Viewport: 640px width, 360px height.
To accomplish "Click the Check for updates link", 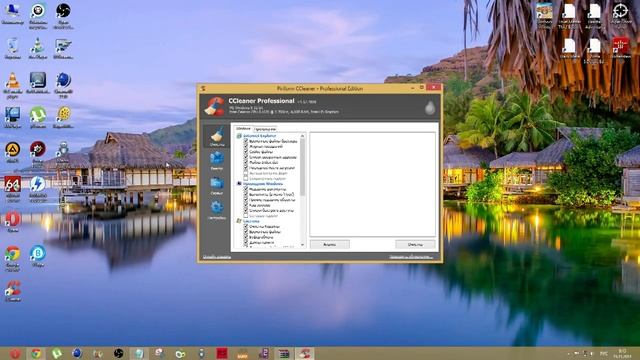I will point(411,257).
